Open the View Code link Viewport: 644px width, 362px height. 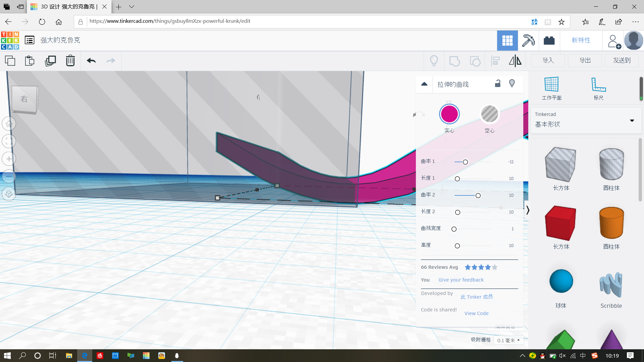click(476, 313)
